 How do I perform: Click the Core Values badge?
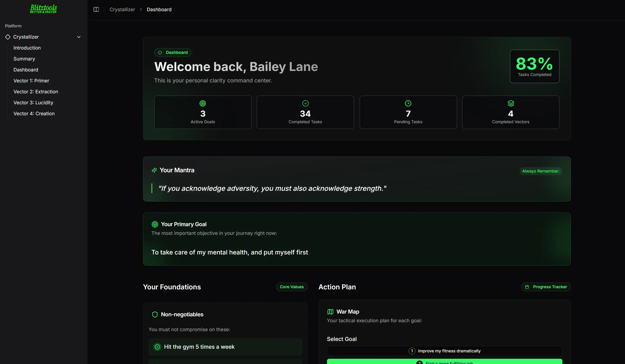click(292, 287)
